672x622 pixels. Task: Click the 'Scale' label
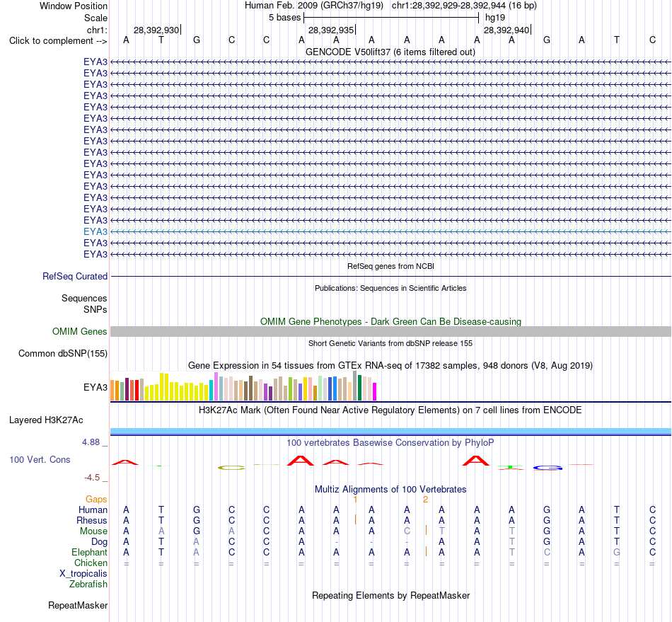click(x=95, y=18)
